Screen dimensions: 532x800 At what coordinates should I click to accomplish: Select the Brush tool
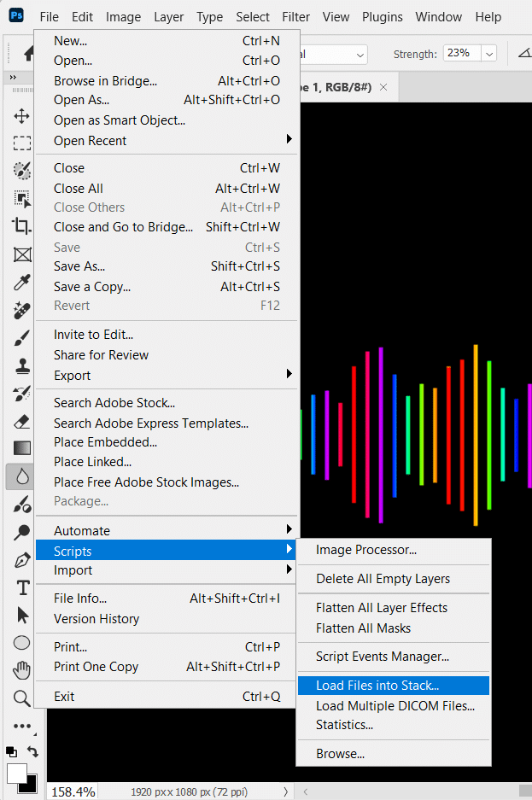[21, 338]
